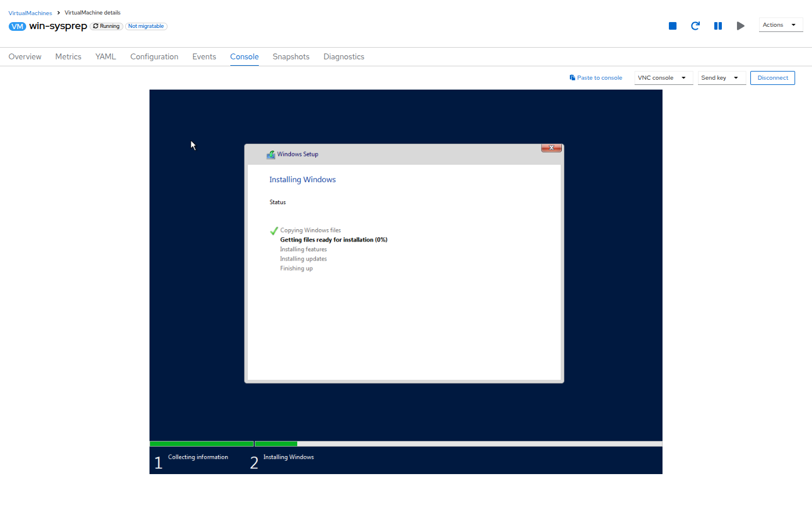This screenshot has height=509, width=812.
Task: Switch to the Overview tab
Action: pos(25,56)
